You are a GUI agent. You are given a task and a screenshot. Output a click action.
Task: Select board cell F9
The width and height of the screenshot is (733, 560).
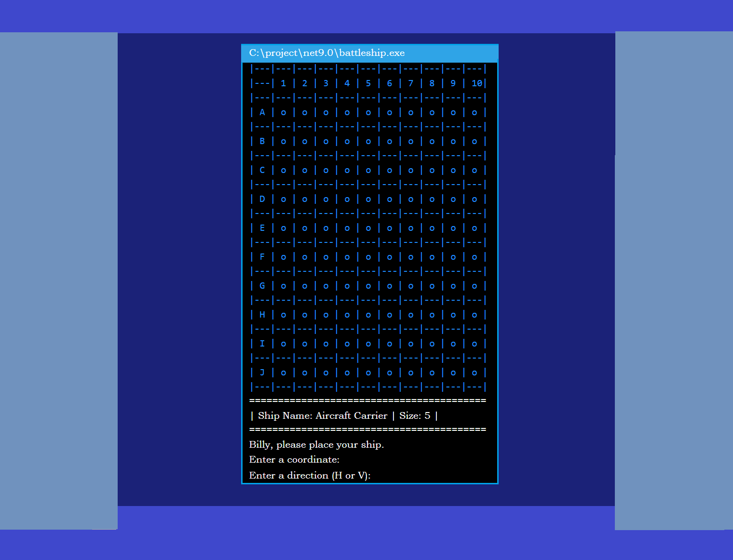(x=453, y=257)
